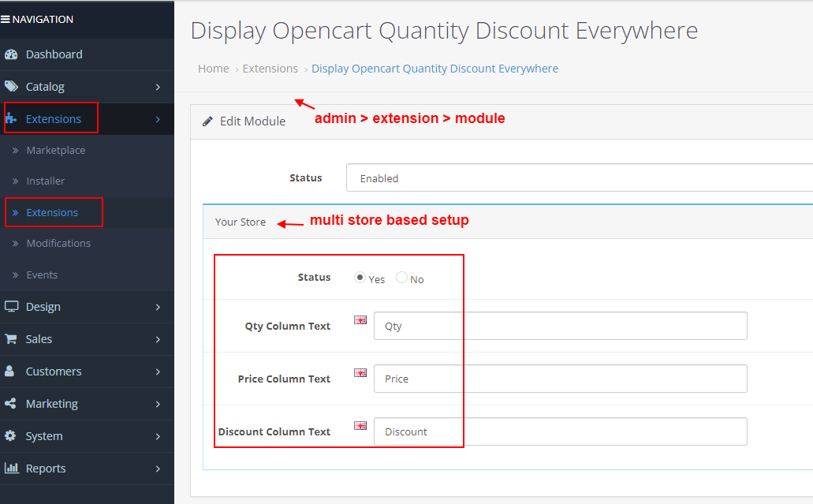Click the flag icon beside Qty Column Text
The width and height of the screenshot is (813, 504).
[x=360, y=320]
